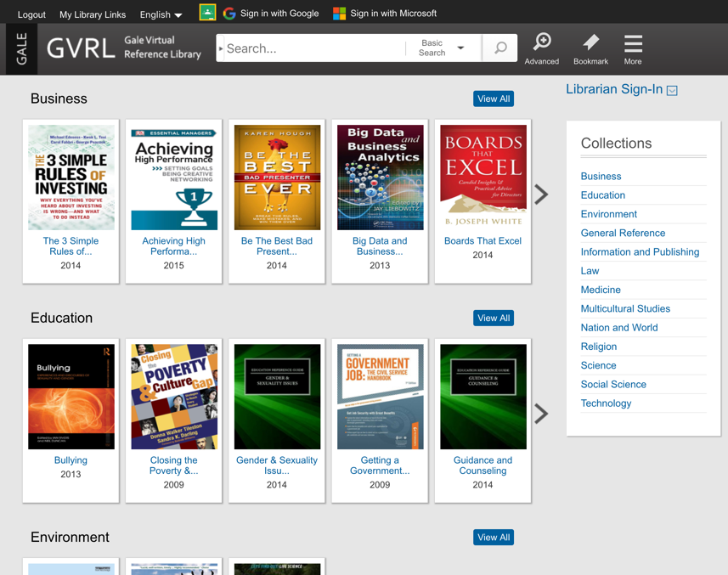The width and height of the screenshot is (728, 575).
Task: Open Advanced search
Action: tap(542, 48)
